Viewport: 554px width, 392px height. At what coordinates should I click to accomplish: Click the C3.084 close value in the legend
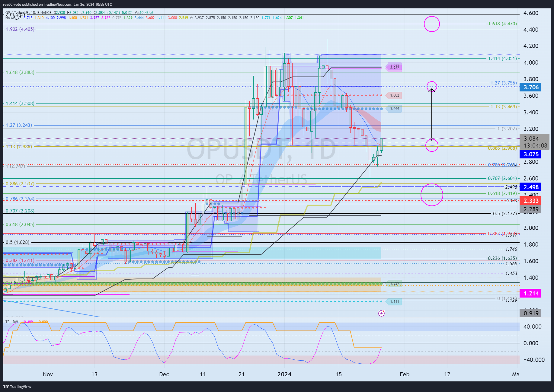[x=99, y=13]
